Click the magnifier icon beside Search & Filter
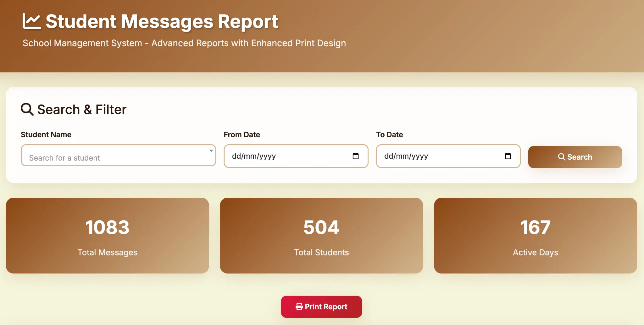Image resolution: width=644 pixels, height=325 pixels. 27,109
